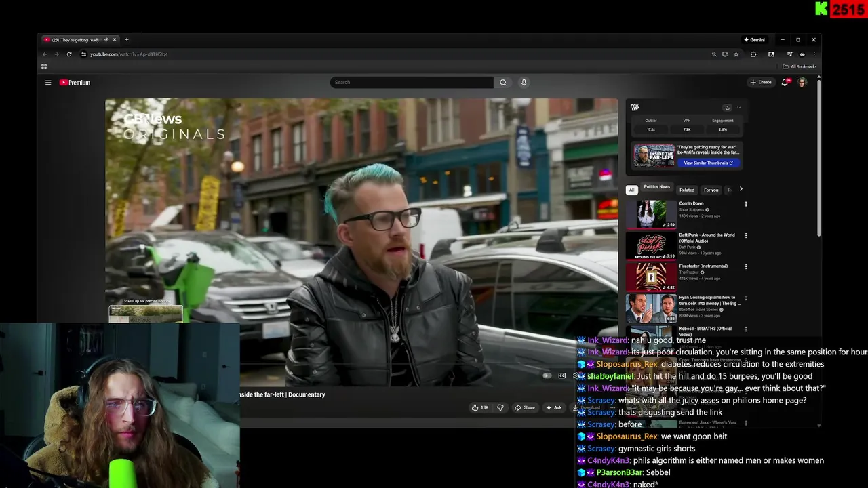Open Chrome three-dot menu
The height and width of the screenshot is (488, 868).
(814, 54)
